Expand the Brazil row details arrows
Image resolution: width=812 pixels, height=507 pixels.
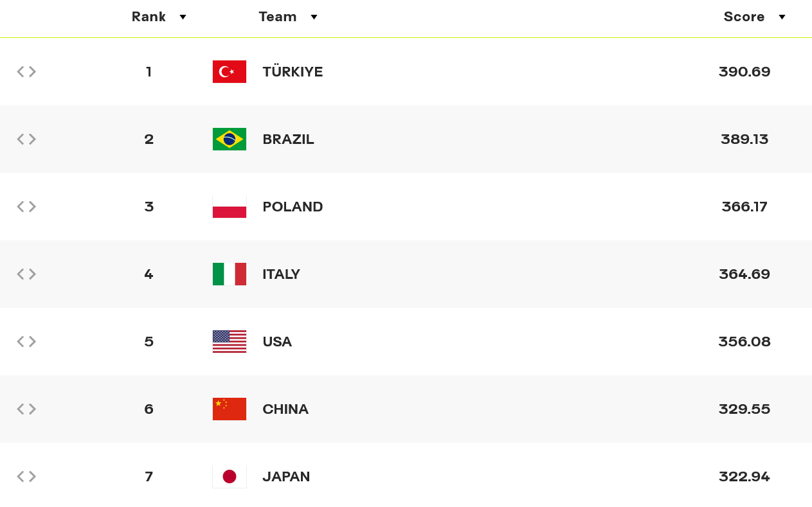(26, 139)
